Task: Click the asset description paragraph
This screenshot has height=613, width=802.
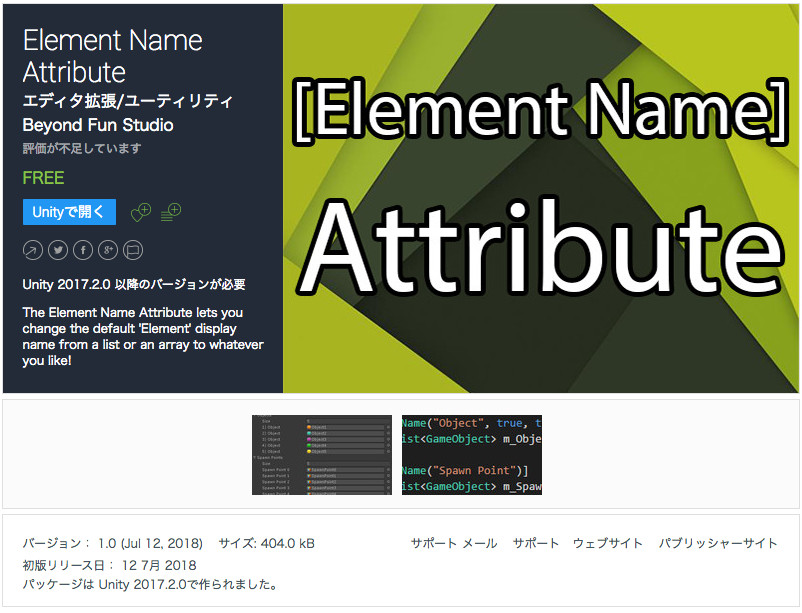Action: point(143,336)
